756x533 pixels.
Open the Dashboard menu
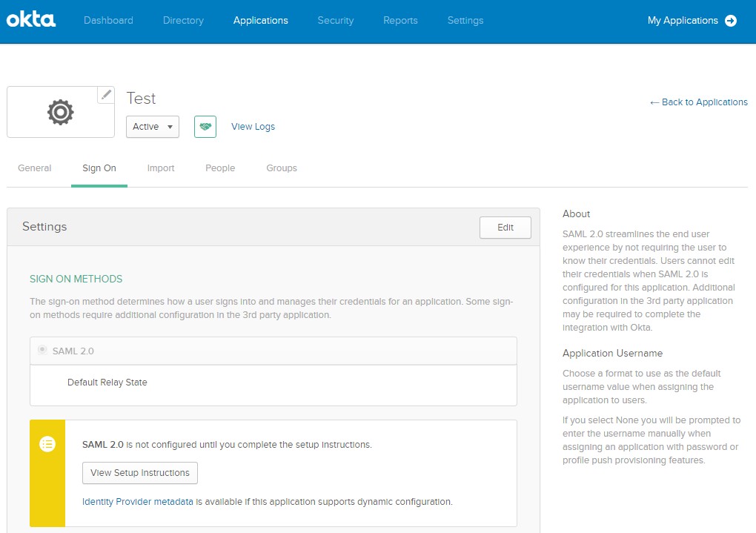pyautogui.click(x=108, y=20)
